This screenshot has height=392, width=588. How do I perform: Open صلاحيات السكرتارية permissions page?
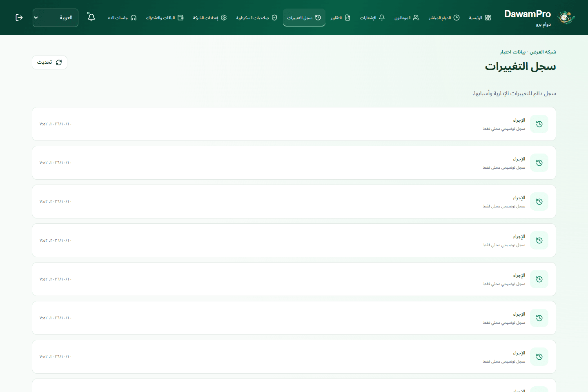click(x=256, y=18)
